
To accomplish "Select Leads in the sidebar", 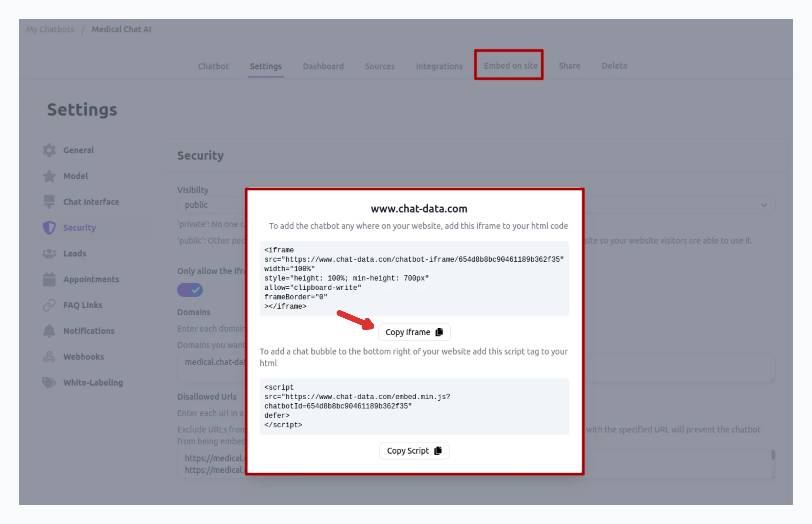I will pyautogui.click(x=74, y=253).
